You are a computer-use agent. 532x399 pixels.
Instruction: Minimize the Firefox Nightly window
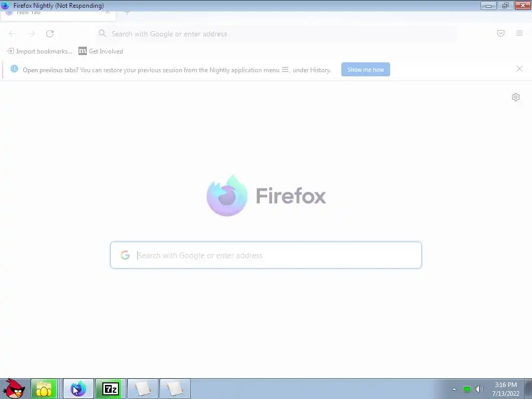point(488,5)
